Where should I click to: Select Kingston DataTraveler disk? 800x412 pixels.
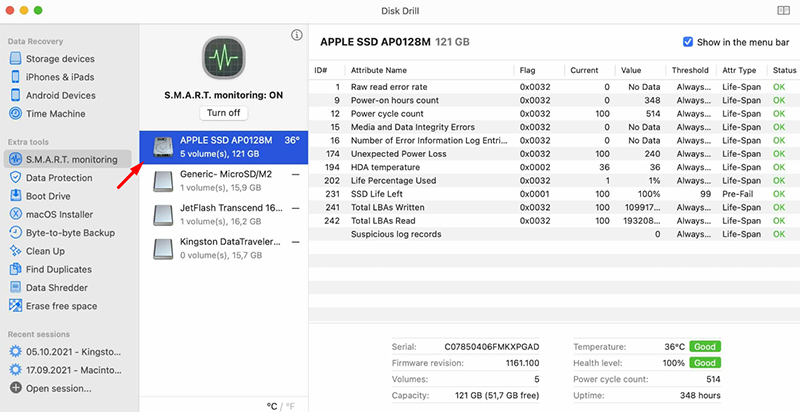(223, 248)
